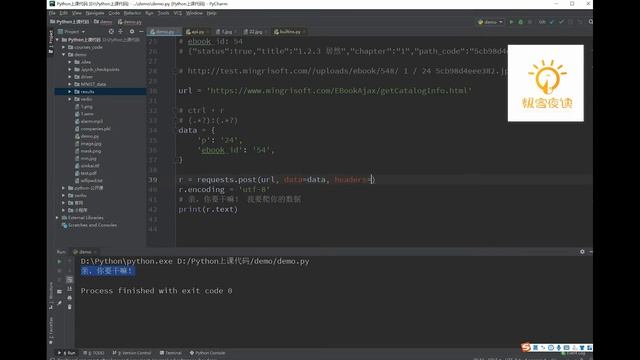The image size is (640, 360).
Task: Open the Help menu
Action: 211,13
